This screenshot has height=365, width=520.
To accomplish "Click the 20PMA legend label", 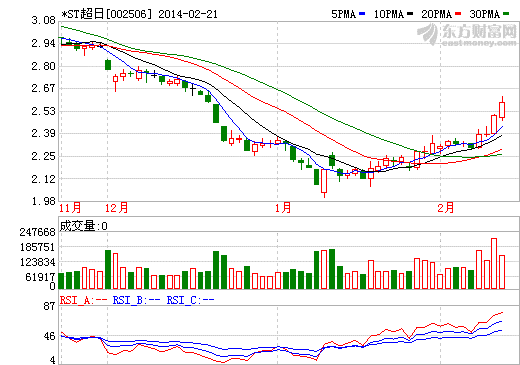I will coord(436,14).
